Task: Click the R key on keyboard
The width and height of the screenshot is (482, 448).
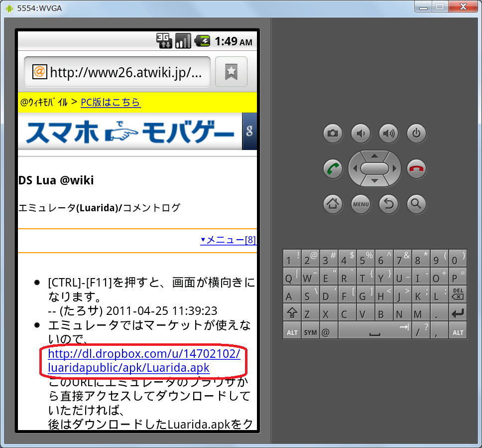Action: click(x=347, y=277)
